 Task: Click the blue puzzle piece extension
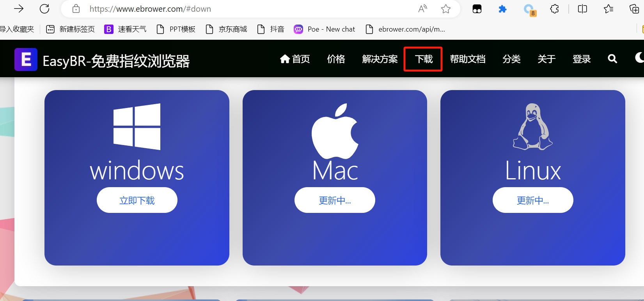(503, 9)
